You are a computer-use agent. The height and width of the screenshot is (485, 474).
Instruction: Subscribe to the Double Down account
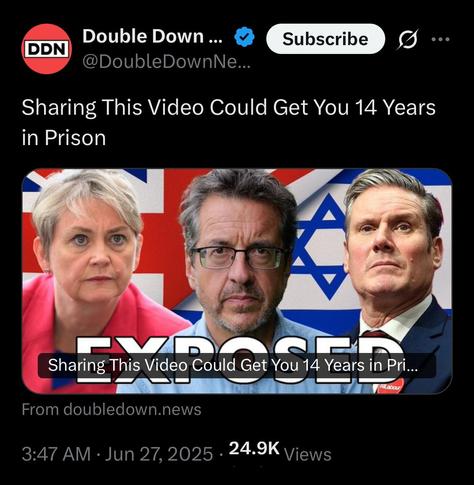point(325,39)
